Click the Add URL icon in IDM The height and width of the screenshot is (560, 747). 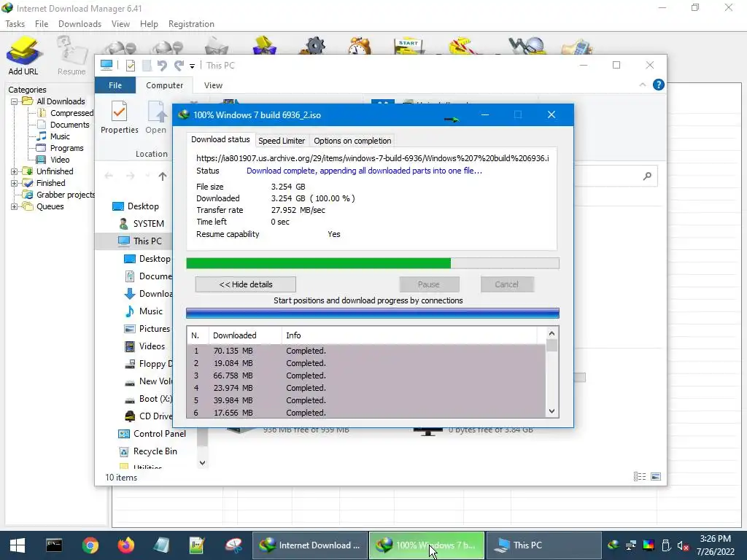coord(23,55)
